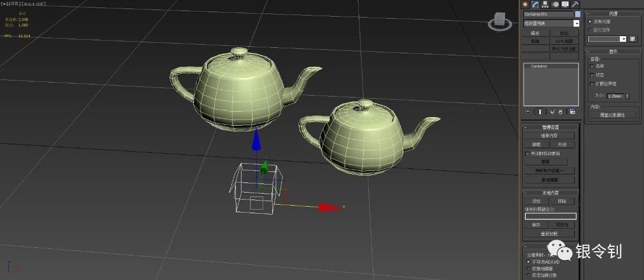Click the 关闭 container button
This screenshot has height=280, width=644.
(562, 145)
